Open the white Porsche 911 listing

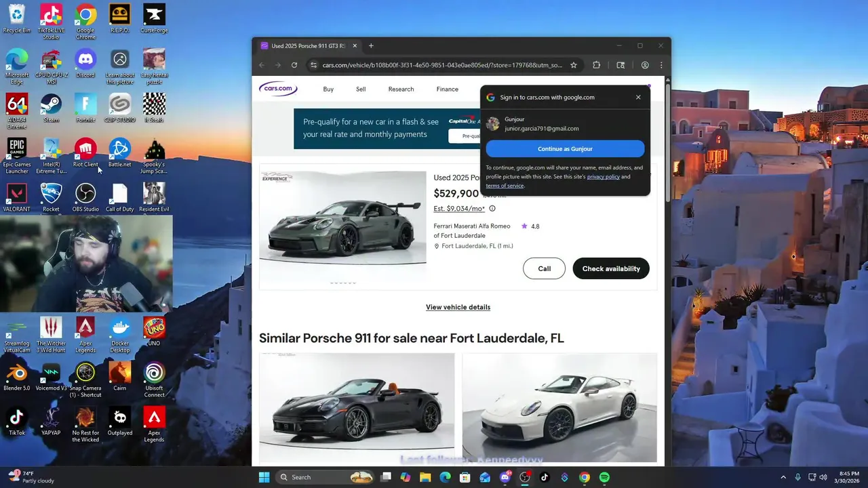pos(559,407)
